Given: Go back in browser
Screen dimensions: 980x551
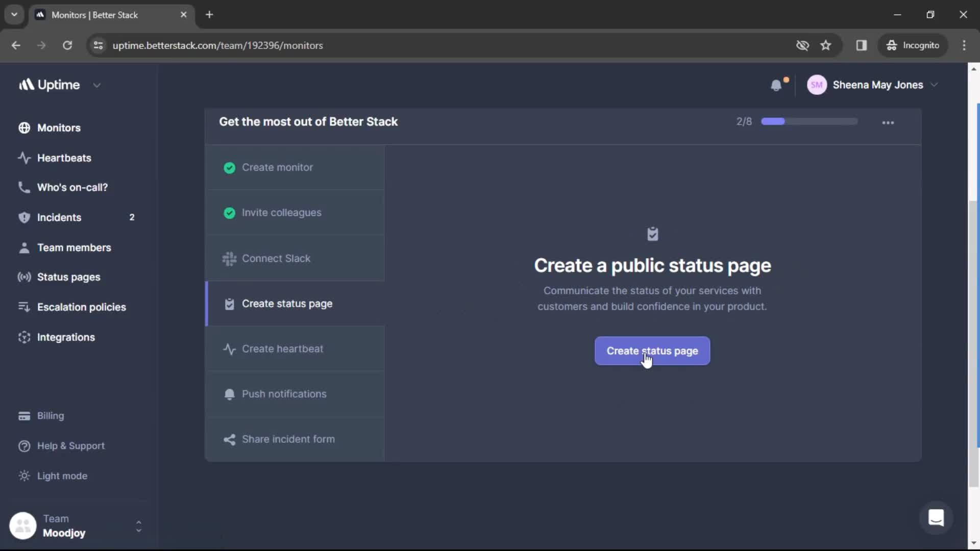Looking at the screenshot, I should pos(16,45).
